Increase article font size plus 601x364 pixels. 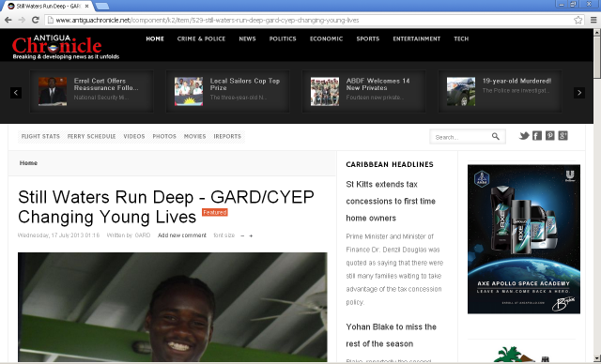251,235
